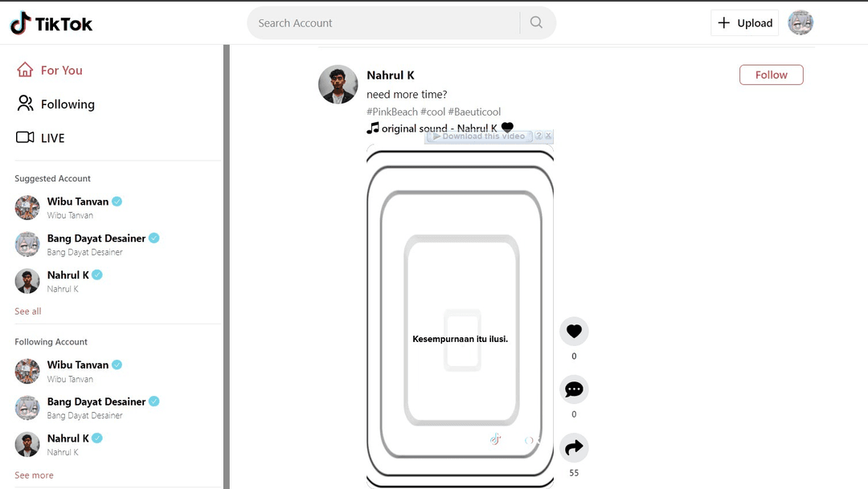Follow Nahrul K
The image size is (868, 489).
[771, 75]
